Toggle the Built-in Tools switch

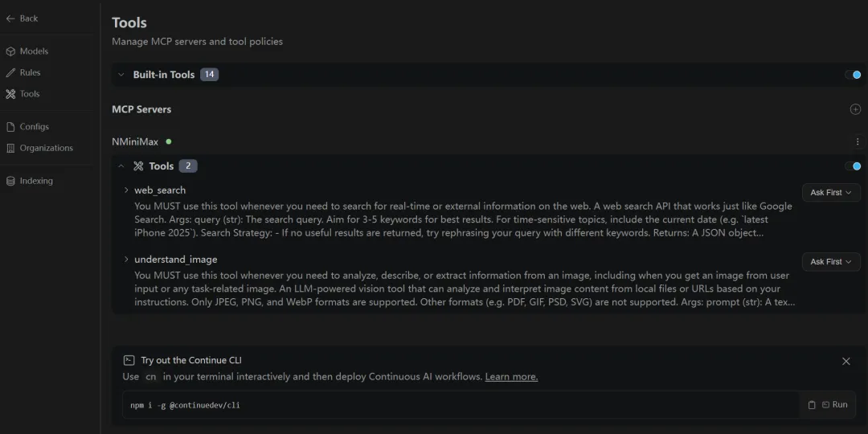tap(853, 75)
